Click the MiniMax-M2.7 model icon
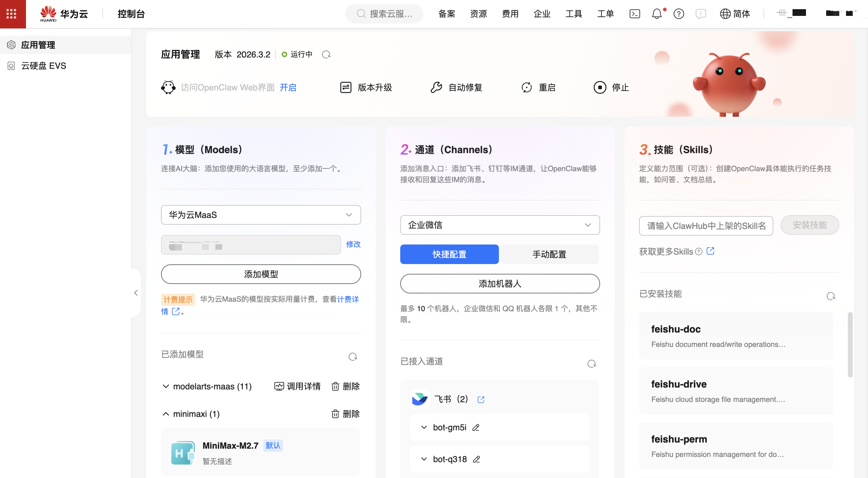 [x=183, y=453]
